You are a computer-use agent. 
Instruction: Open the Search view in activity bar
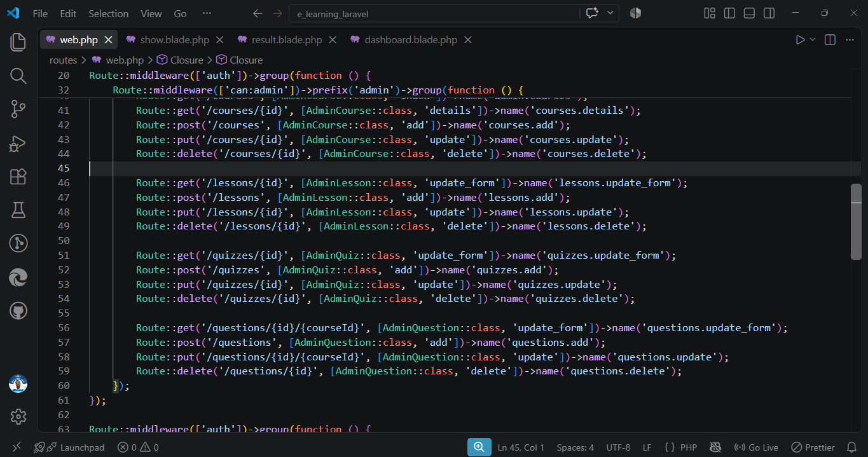18,76
